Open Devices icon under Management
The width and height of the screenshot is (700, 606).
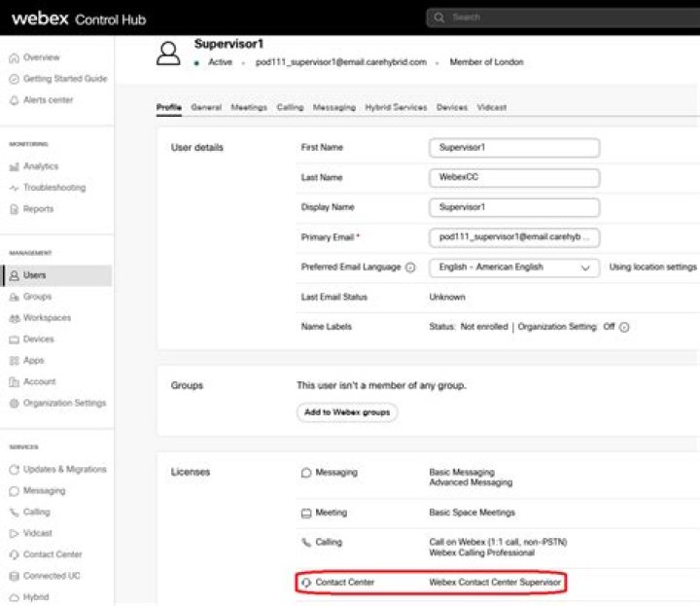pos(15,339)
